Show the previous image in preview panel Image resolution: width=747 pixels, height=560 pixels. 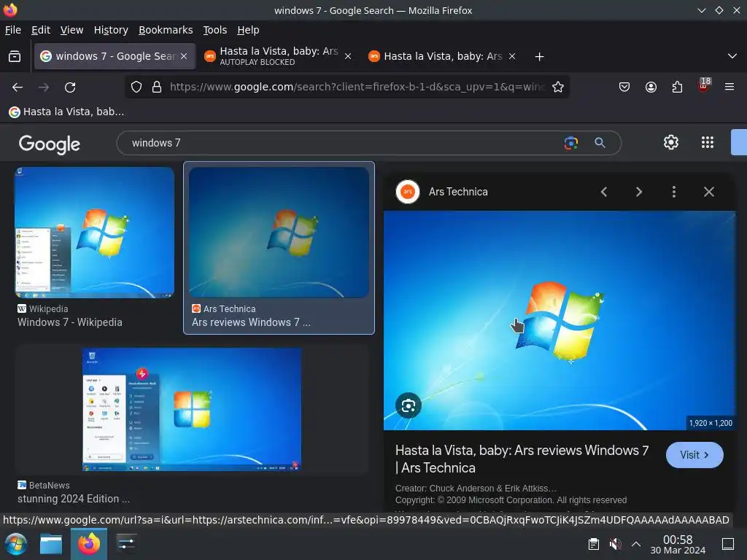[x=604, y=192]
